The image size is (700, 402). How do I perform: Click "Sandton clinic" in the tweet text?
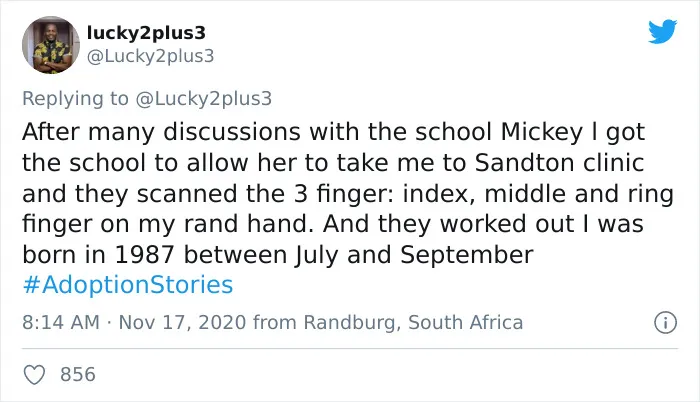coord(559,163)
